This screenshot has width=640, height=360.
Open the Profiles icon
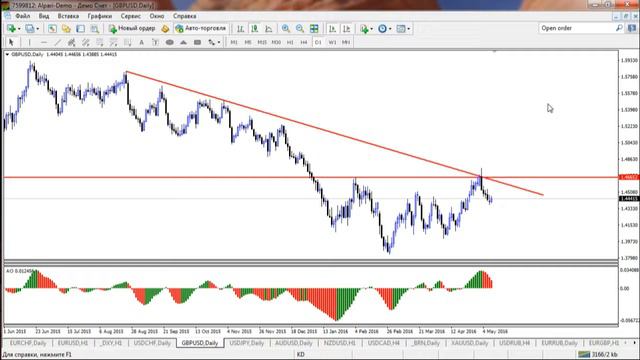click(29, 29)
